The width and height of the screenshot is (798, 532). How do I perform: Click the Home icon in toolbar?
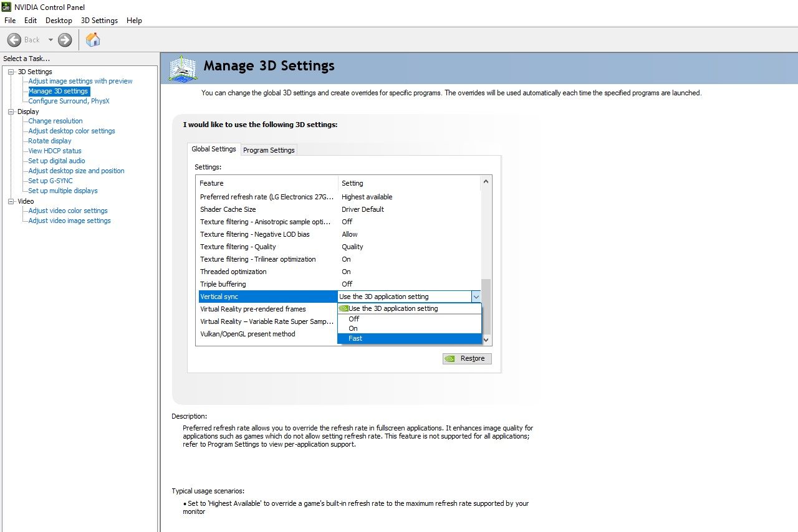[93, 40]
